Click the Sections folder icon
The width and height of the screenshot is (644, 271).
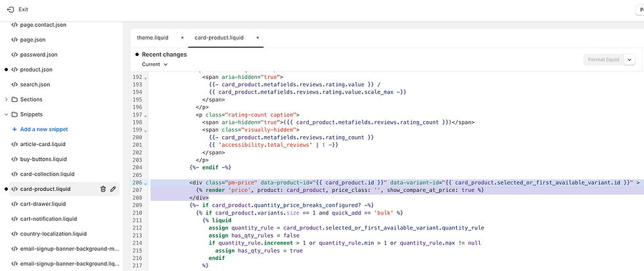pos(14,99)
